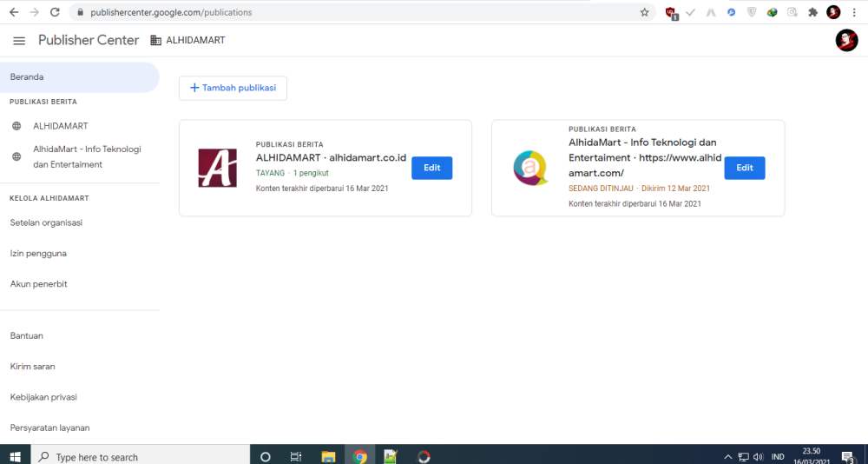Screen dimensions: 868x464
Task: Click the Tambah publikasi button
Action: click(x=233, y=88)
